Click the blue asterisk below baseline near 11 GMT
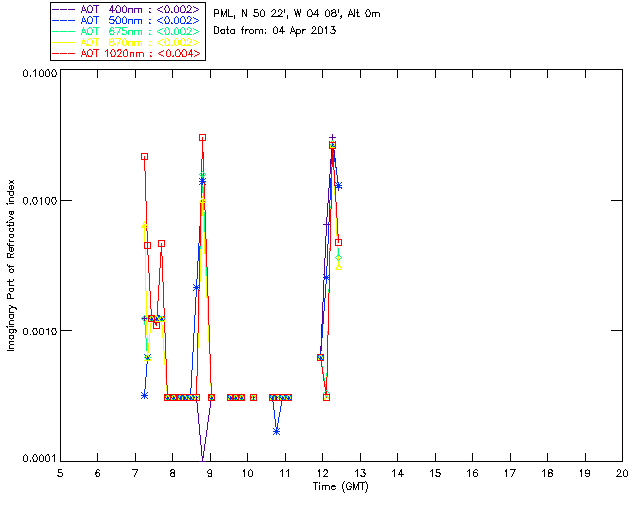The height and width of the screenshot is (512, 640). click(277, 432)
